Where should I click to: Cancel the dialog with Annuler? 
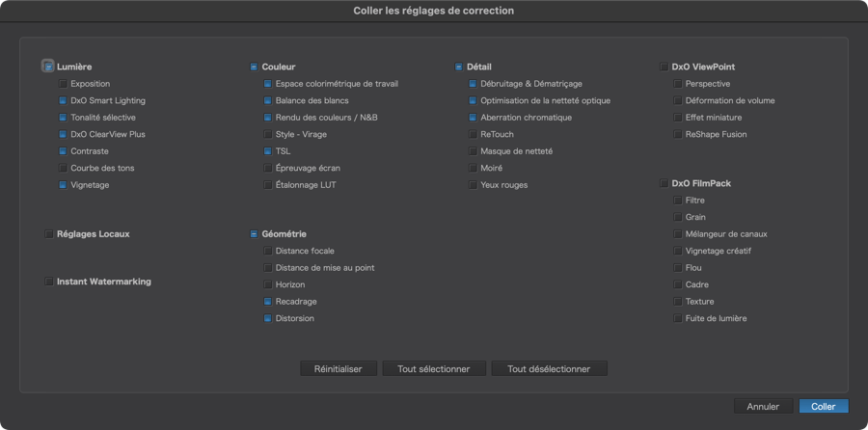[x=764, y=406]
